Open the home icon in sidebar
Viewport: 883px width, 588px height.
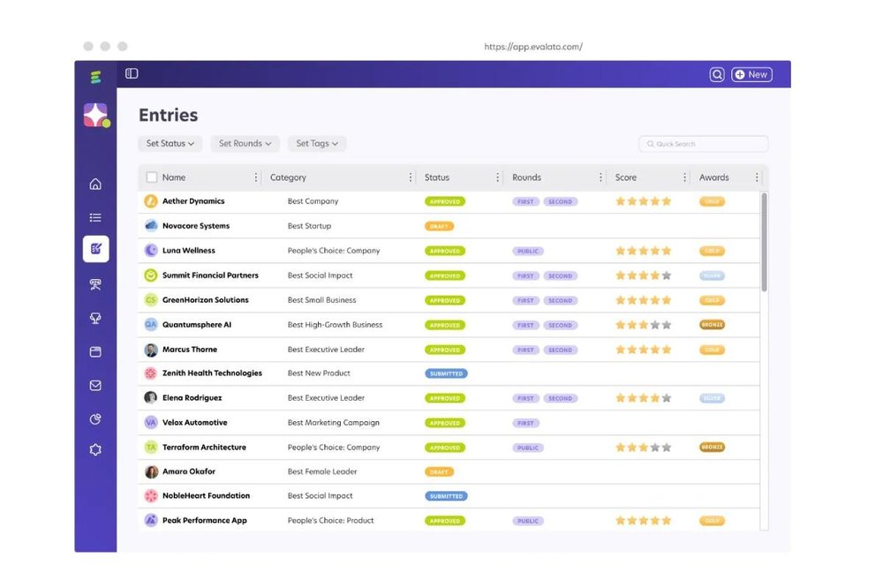[x=95, y=185]
